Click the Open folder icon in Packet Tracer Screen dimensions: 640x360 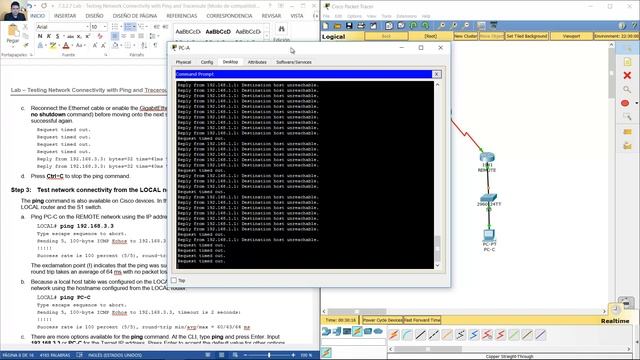[x=337, y=26]
